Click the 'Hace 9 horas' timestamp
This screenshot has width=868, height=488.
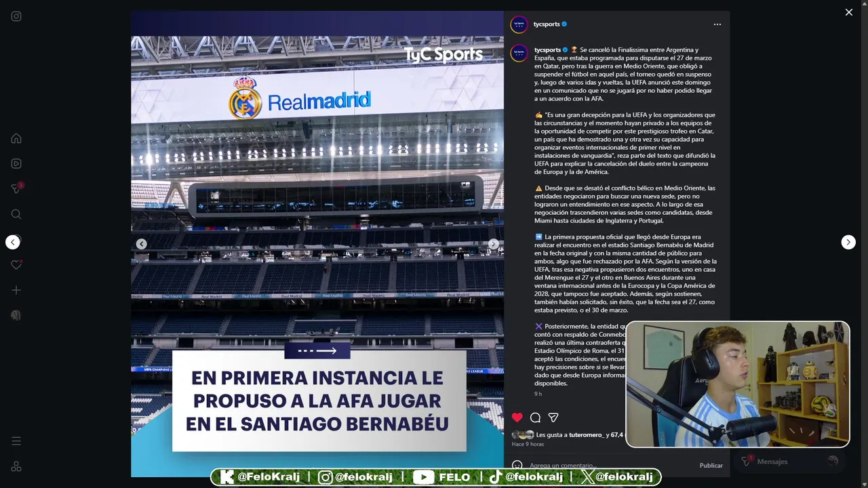point(528,444)
